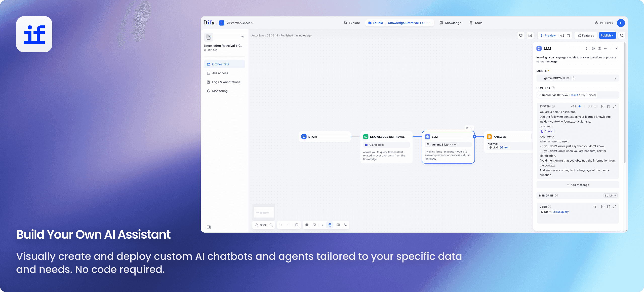Open app settings sliders icon in sidebar
The image size is (644, 292).
coord(242,37)
